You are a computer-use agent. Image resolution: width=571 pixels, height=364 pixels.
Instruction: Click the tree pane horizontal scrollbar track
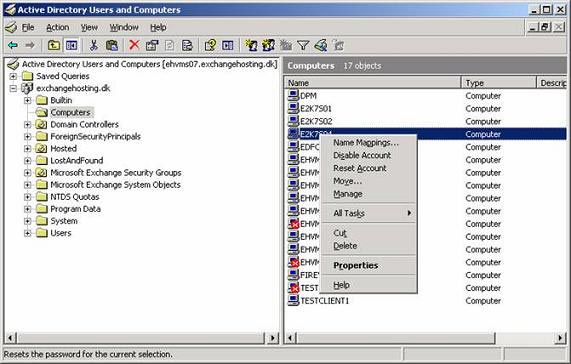click(x=140, y=338)
